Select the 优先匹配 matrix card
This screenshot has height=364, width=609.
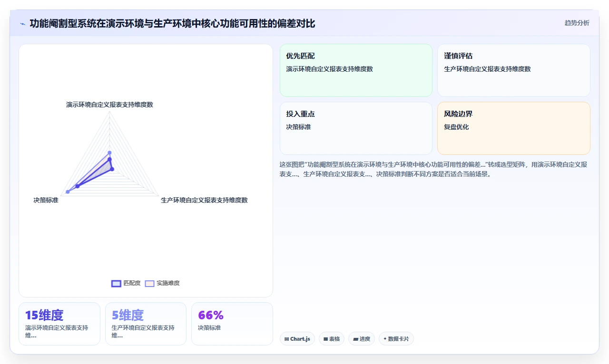click(x=356, y=70)
